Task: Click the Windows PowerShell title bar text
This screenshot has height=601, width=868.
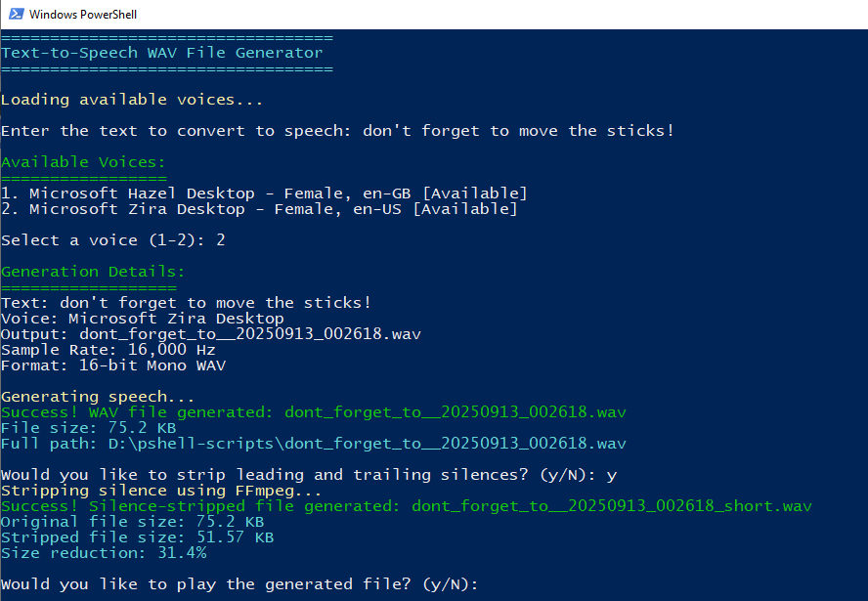Action: coord(83,15)
